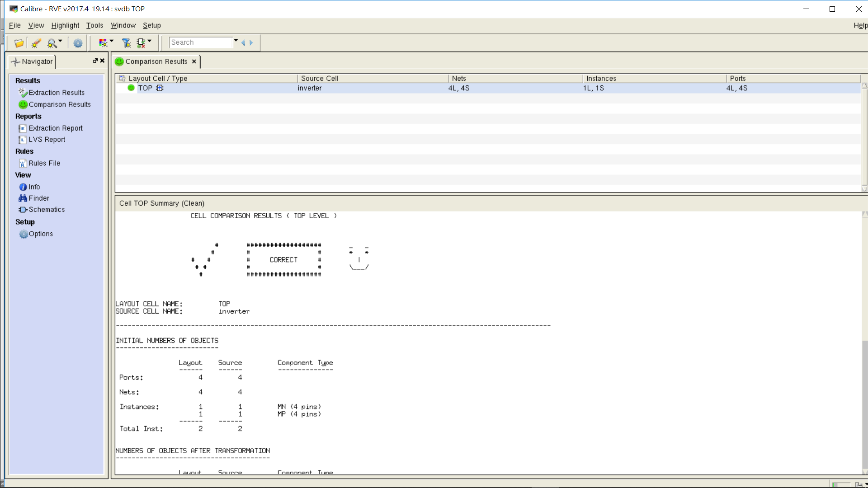
Task: Open the Schematics view
Action: pyautogui.click(x=47, y=210)
